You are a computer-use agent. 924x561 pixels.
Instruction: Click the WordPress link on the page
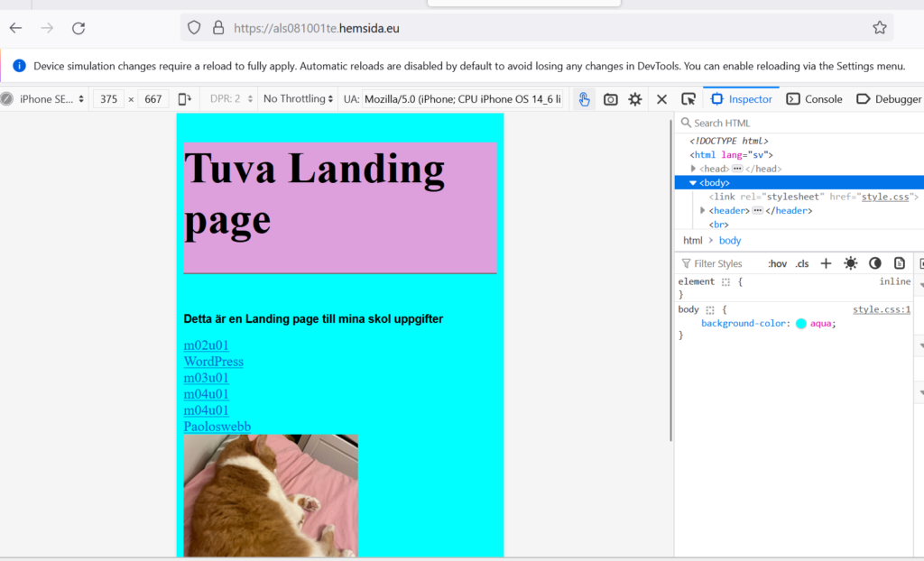[213, 362]
